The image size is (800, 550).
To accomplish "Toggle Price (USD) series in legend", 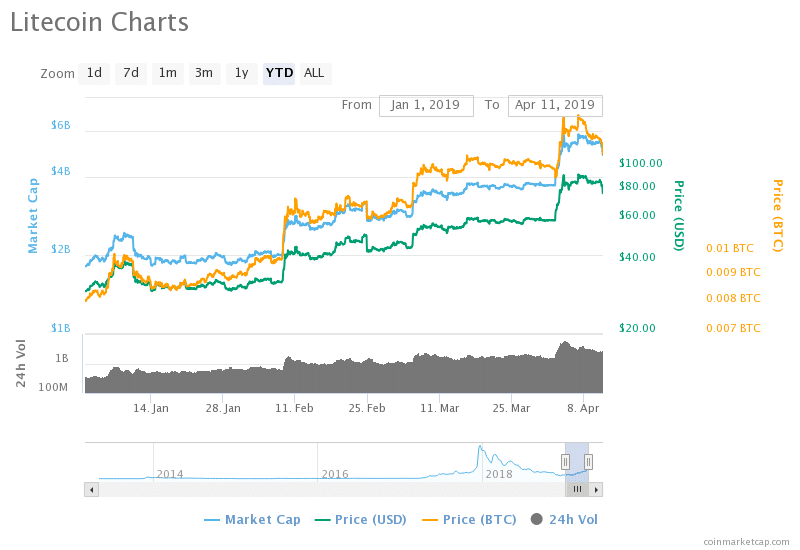I will tap(361, 520).
